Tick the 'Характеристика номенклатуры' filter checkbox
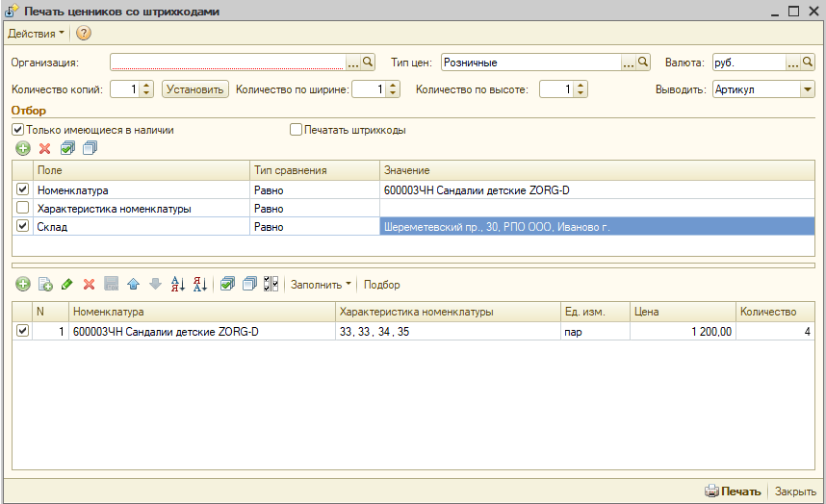Viewport: 826px width, 504px height. [23, 209]
